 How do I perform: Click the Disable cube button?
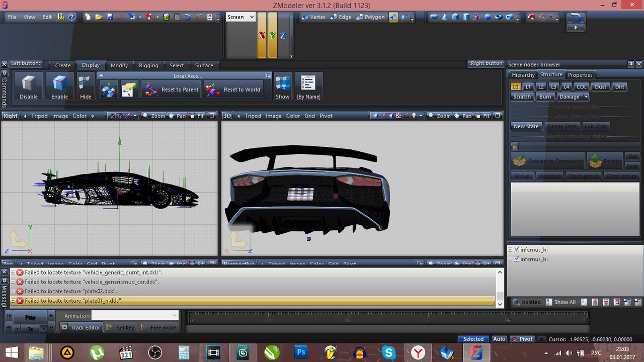pyautogui.click(x=29, y=87)
